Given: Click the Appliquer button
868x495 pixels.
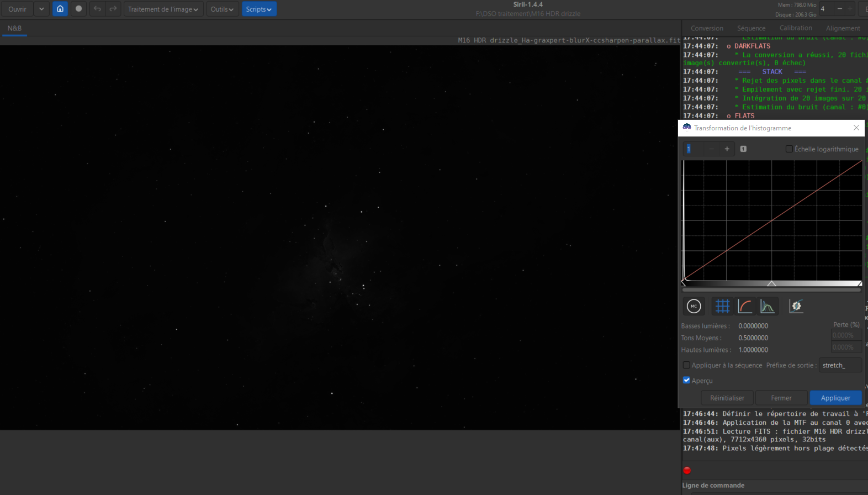Looking at the screenshot, I should [835, 398].
